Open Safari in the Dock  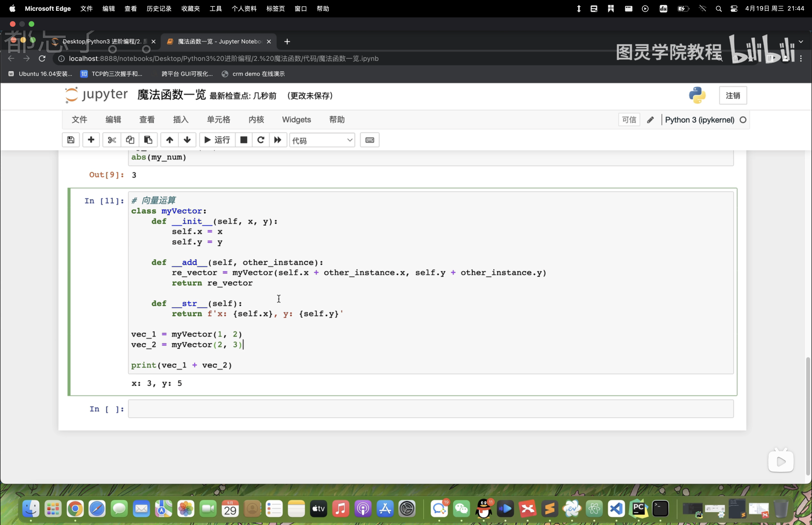pyautogui.click(x=97, y=509)
